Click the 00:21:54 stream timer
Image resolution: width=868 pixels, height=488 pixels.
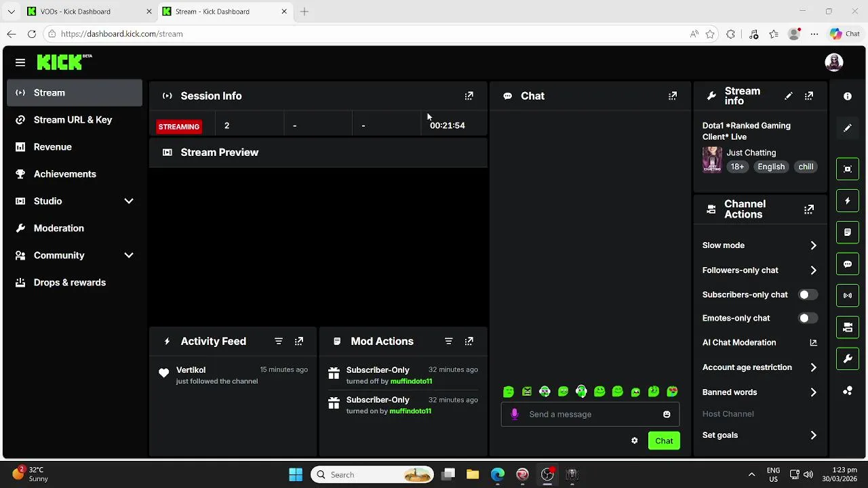448,125
